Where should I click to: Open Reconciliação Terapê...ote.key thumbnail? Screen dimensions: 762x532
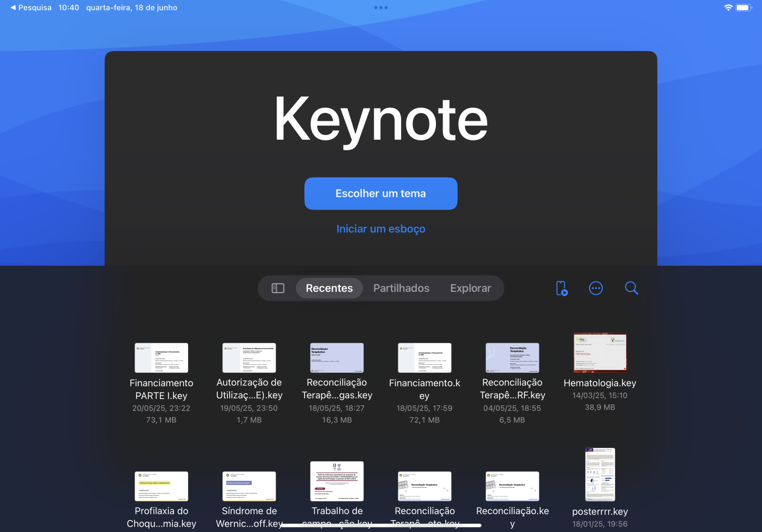tap(424, 486)
